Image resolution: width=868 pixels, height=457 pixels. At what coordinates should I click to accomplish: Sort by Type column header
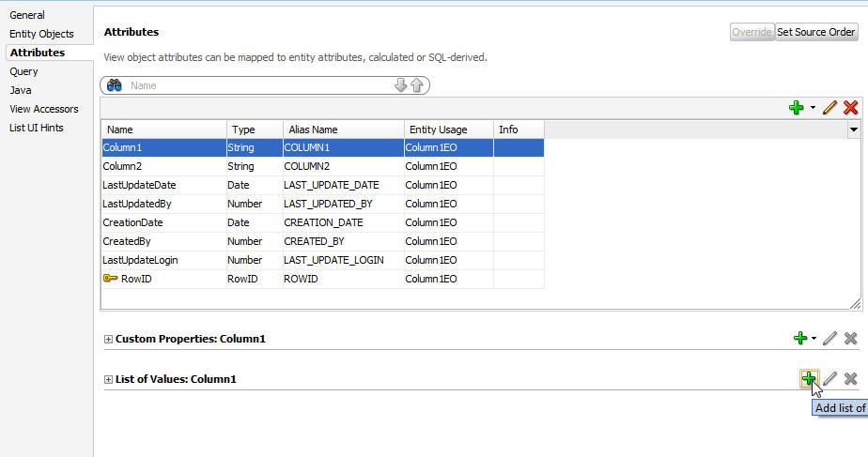(x=255, y=129)
